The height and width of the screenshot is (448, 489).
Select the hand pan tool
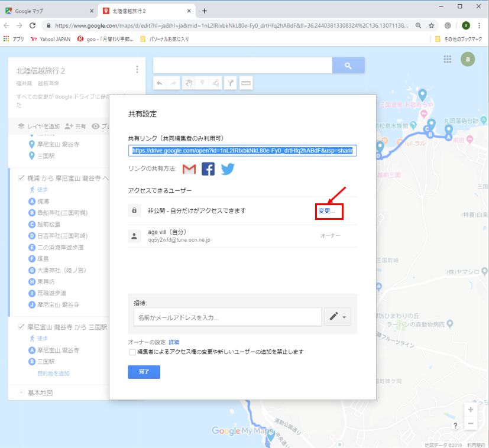point(189,83)
